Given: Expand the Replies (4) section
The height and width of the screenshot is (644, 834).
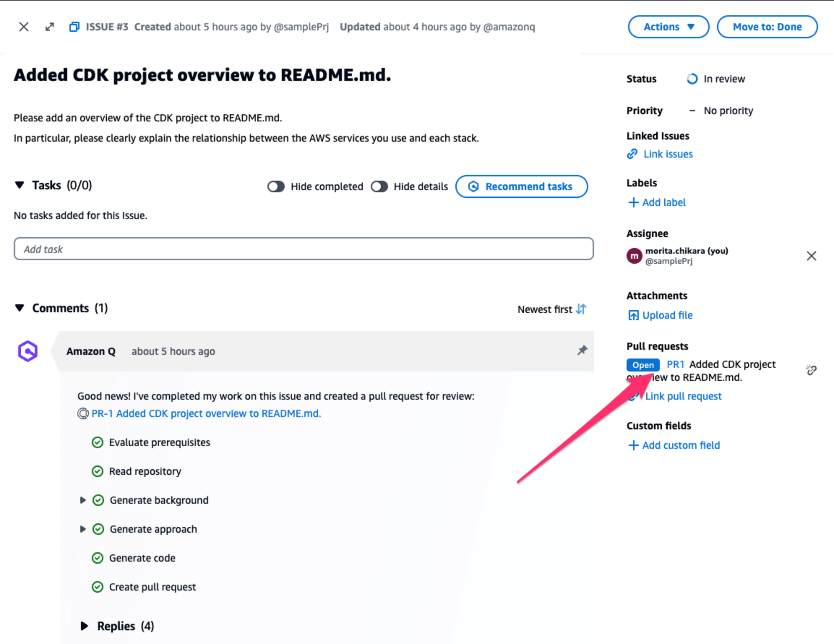Looking at the screenshot, I should [x=84, y=626].
